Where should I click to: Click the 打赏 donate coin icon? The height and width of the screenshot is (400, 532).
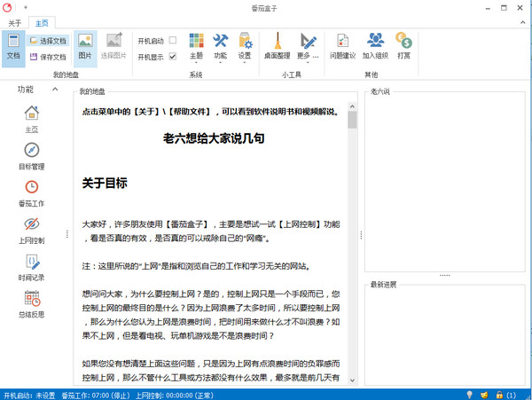(x=403, y=47)
